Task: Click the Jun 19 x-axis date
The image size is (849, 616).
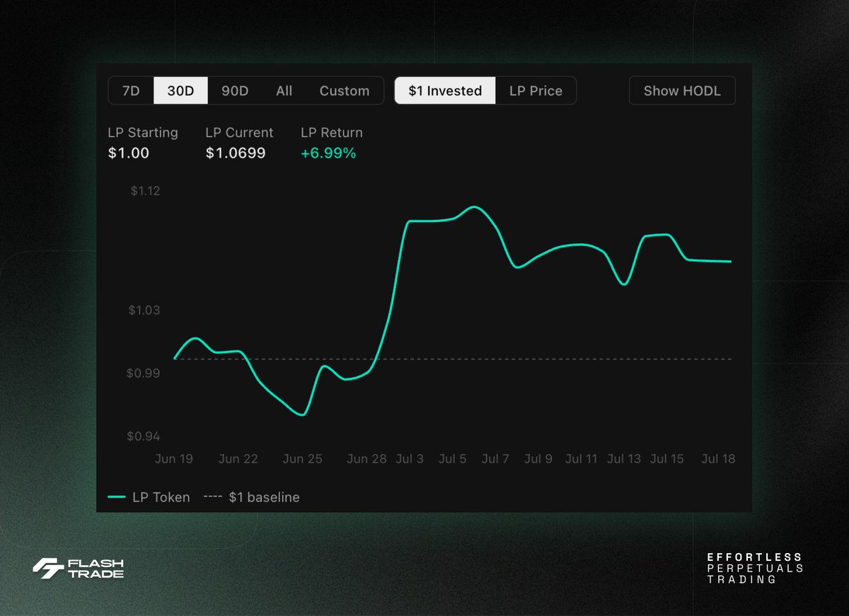Action: pos(174,458)
